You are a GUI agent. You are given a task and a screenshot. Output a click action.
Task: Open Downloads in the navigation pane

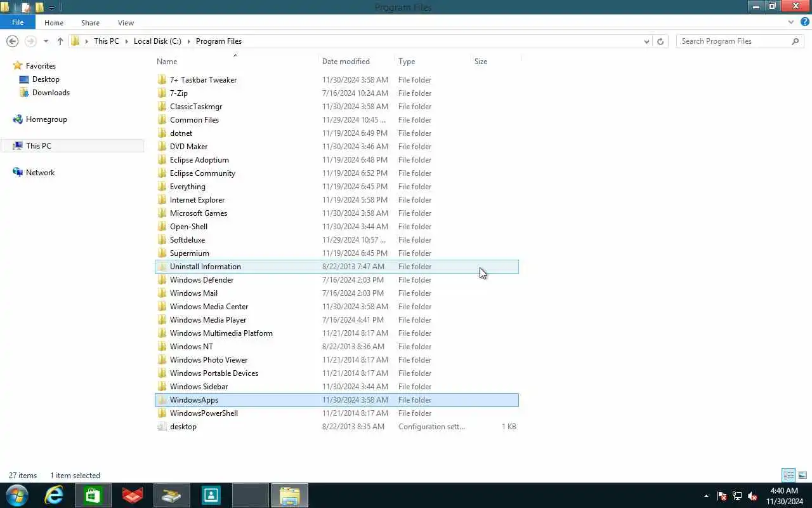coord(51,93)
